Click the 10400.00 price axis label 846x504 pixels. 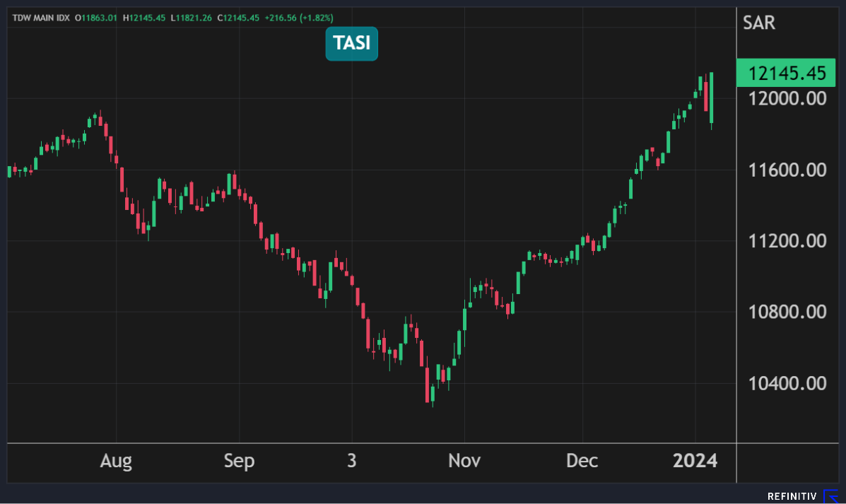pyautogui.click(x=787, y=383)
